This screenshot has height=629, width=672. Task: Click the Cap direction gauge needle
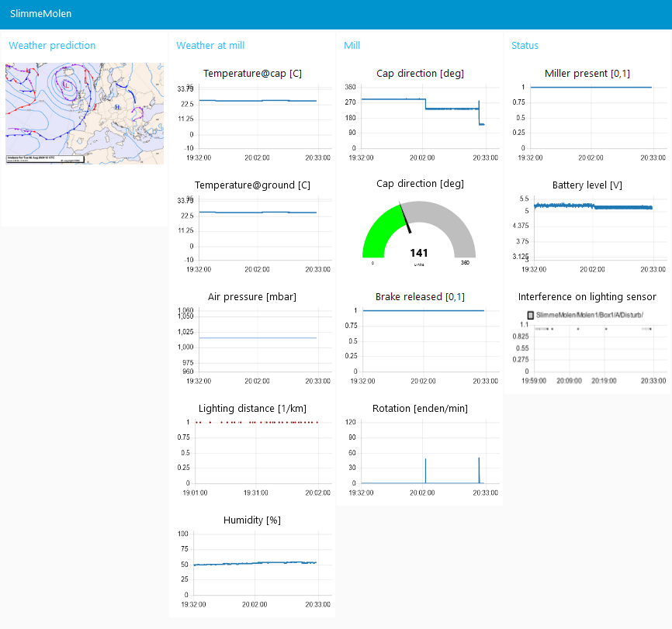(x=405, y=218)
